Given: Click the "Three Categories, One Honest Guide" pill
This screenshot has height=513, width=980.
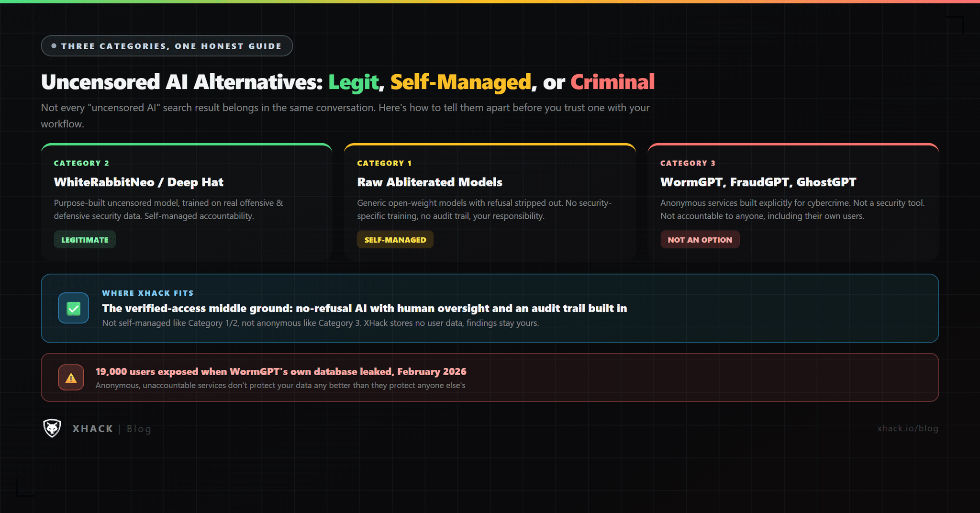Looking at the screenshot, I should [x=167, y=46].
